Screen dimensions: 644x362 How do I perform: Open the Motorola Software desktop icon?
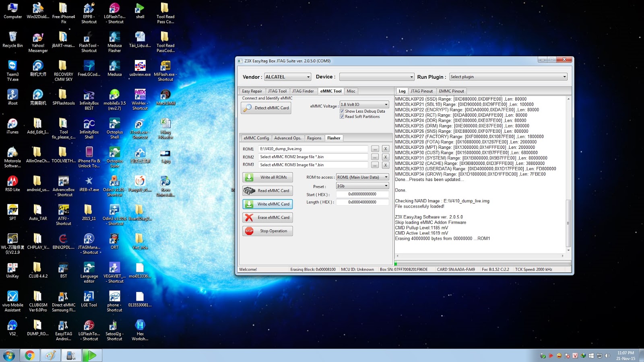[x=12, y=157]
